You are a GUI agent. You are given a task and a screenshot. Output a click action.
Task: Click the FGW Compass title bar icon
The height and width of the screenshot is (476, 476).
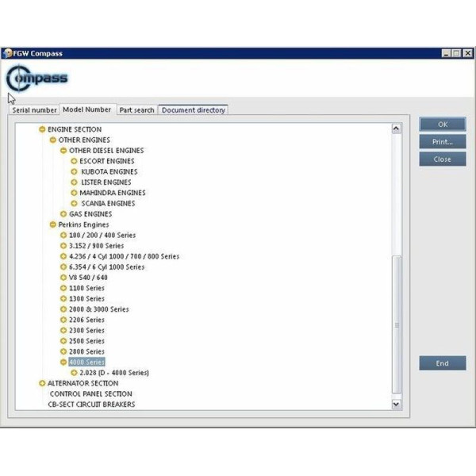(x=8, y=53)
